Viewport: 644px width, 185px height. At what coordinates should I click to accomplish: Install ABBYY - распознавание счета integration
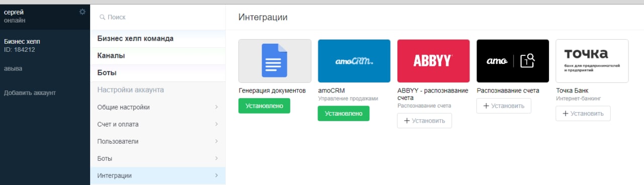pyautogui.click(x=424, y=121)
